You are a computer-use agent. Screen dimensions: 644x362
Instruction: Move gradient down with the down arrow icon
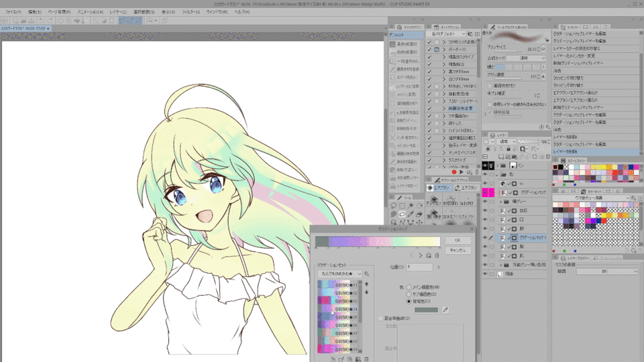[366, 293]
